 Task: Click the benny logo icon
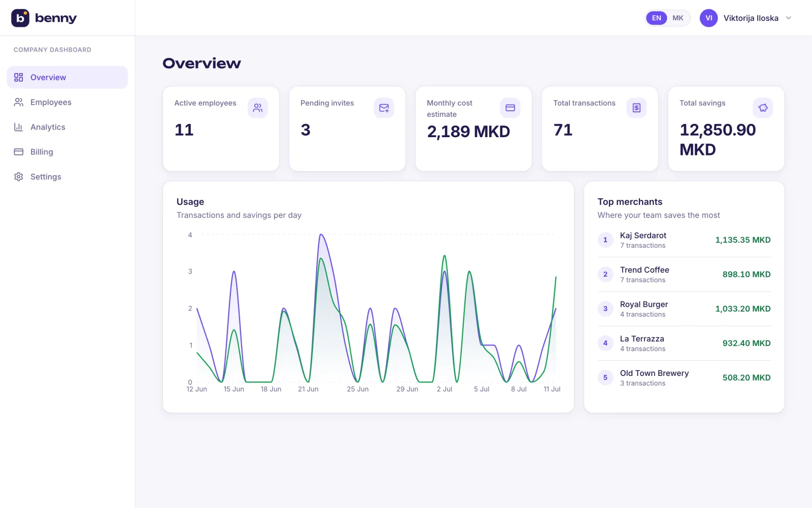point(20,18)
